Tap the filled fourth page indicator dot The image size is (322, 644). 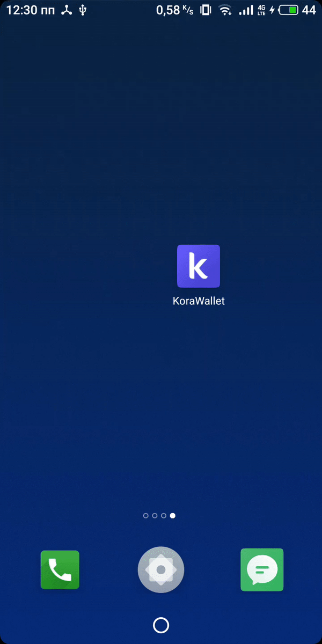(172, 516)
